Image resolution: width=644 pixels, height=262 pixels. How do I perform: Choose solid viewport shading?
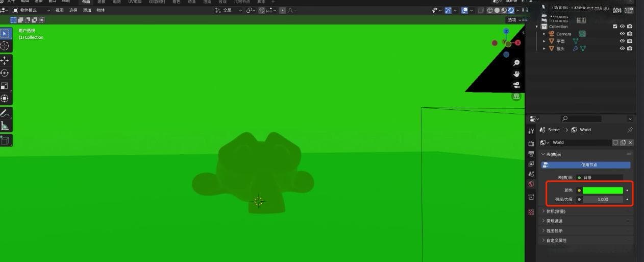coord(497,10)
